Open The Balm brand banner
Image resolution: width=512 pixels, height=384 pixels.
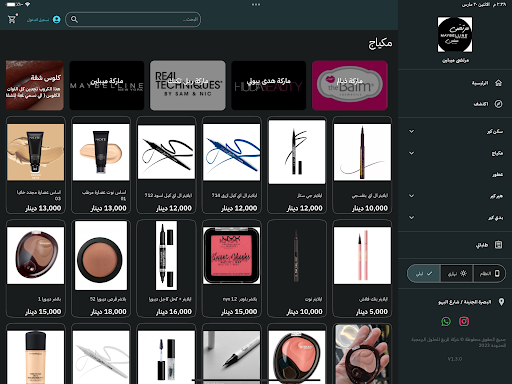click(350, 85)
